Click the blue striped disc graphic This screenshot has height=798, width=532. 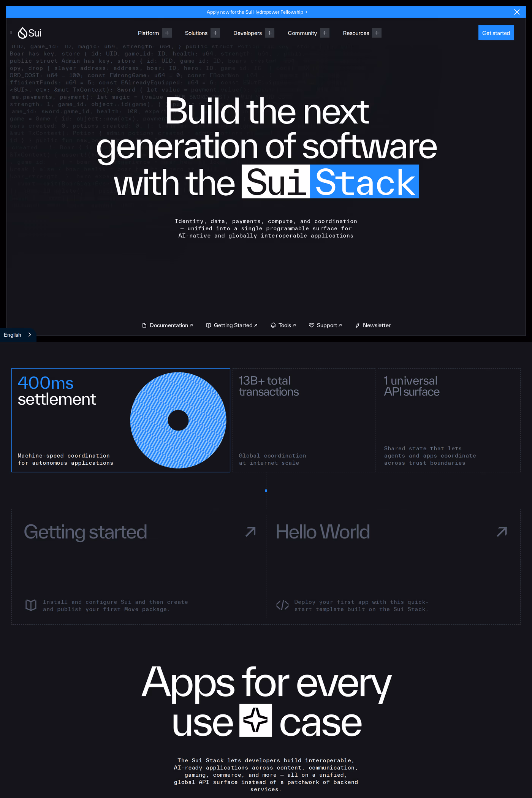[x=178, y=420]
